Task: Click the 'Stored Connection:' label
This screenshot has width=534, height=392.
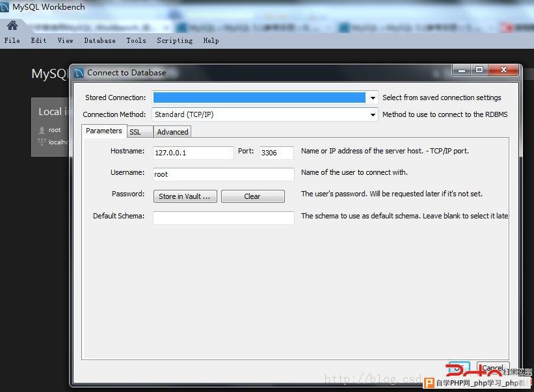Action: (x=115, y=98)
